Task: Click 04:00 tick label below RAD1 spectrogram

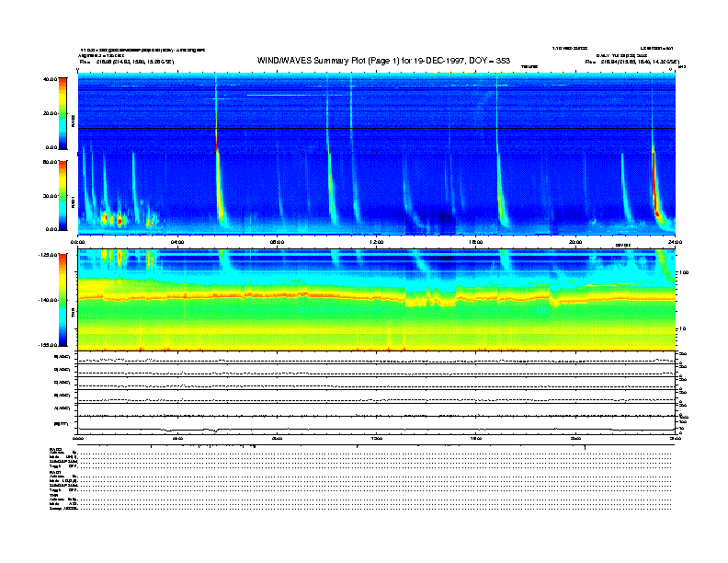Action: [177, 242]
